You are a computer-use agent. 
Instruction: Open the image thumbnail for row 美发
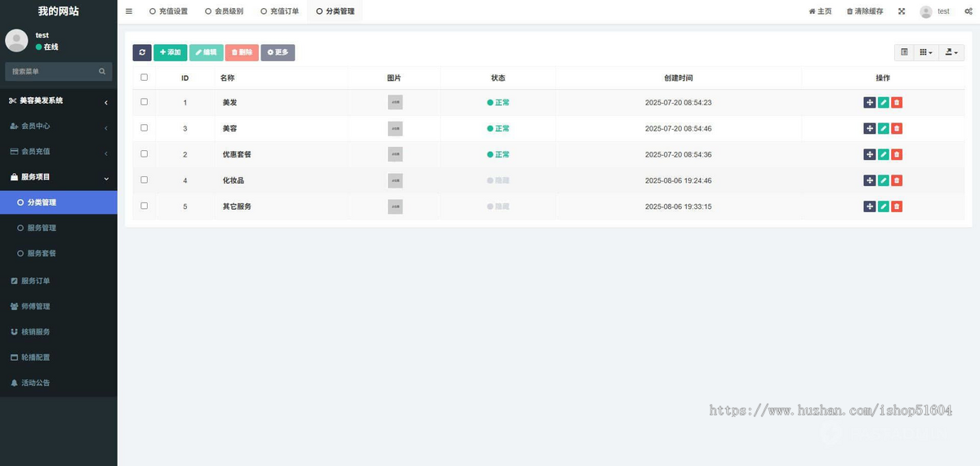coord(395,103)
